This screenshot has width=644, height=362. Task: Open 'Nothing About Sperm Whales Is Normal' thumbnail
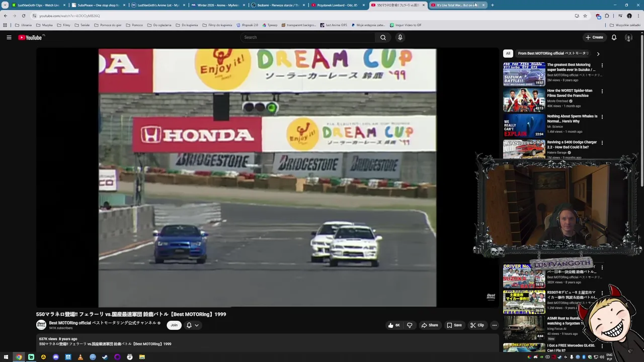click(524, 126)
